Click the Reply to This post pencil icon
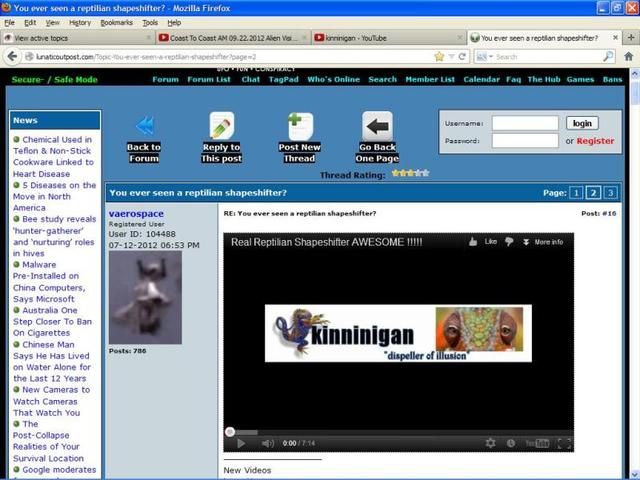Screen dimensions: 640x480 click(x=222, y=126)
